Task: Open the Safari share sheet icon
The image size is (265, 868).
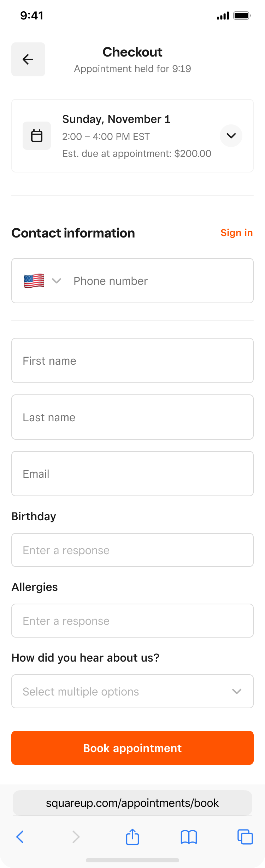Action: [x=132, y=837]
